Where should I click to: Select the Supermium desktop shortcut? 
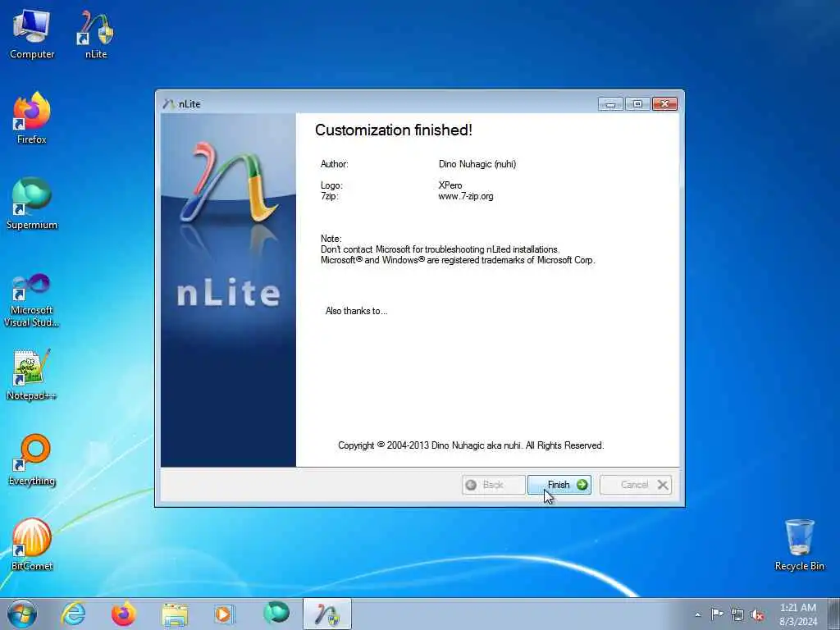pos(32,204)
